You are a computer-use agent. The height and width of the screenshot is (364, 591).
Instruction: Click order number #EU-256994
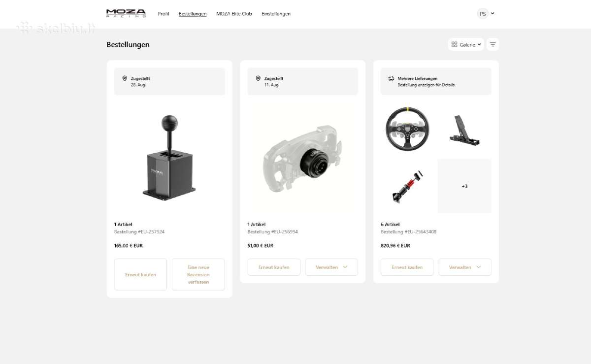tap(284, 232)
